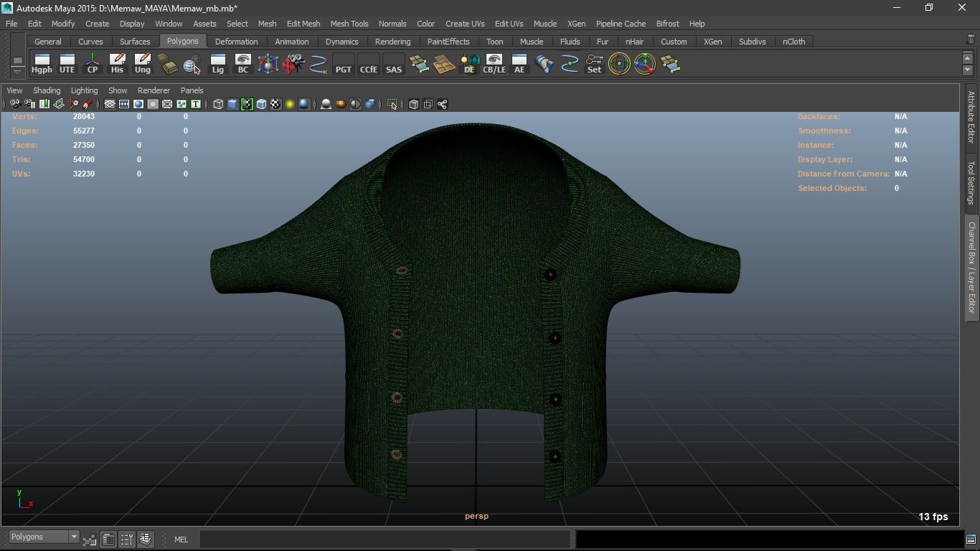Click the SAS shelf button

(x=393, y=64)
